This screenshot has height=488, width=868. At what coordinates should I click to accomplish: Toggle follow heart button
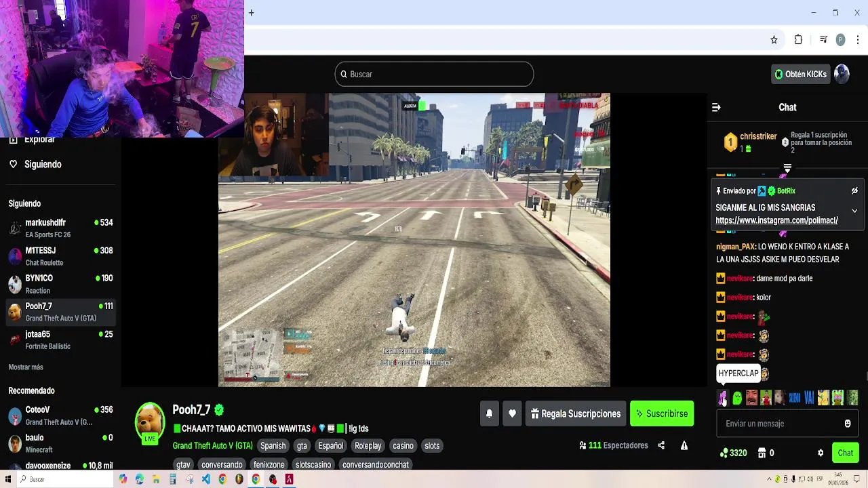click(512, 413)
